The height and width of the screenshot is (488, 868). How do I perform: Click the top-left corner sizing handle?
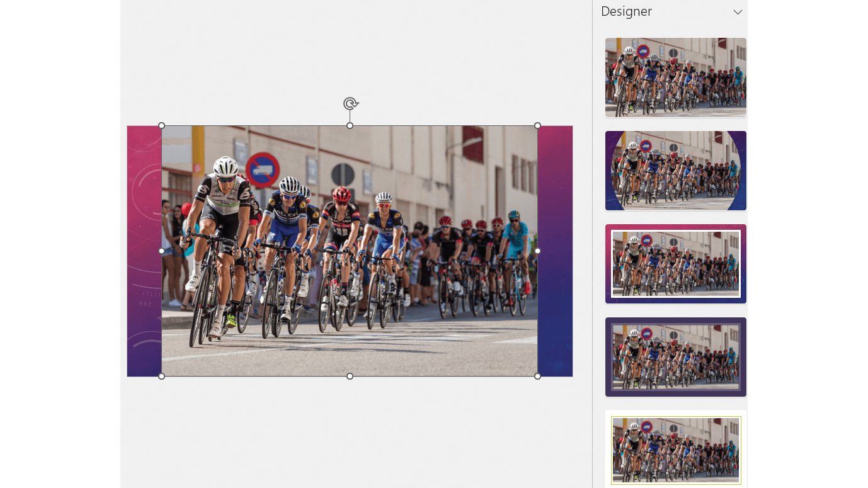[162, 126]
